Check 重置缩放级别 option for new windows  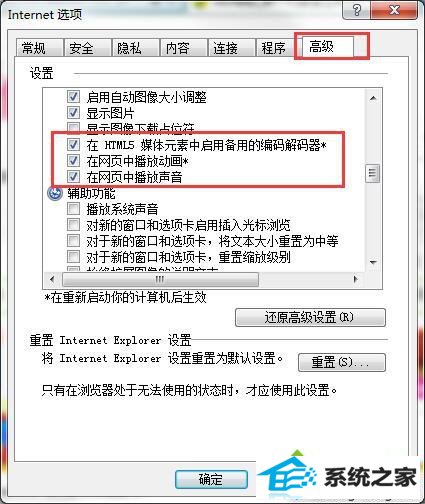73,257
